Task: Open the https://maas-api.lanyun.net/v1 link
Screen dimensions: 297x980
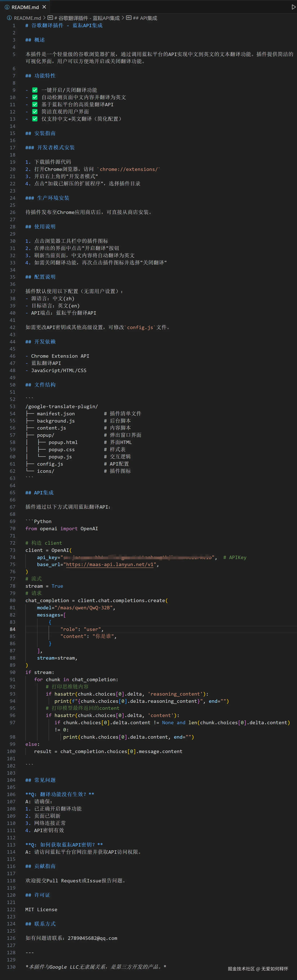Action: click(x=110, y=564)
